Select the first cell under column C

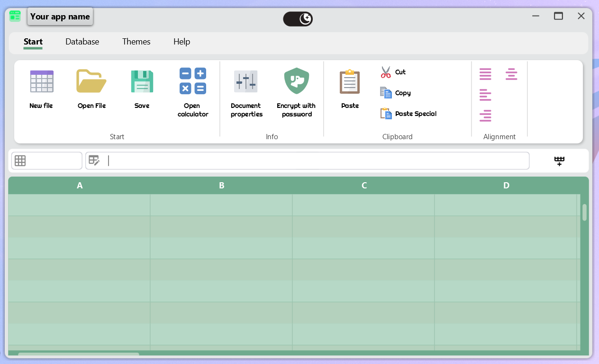363,205
